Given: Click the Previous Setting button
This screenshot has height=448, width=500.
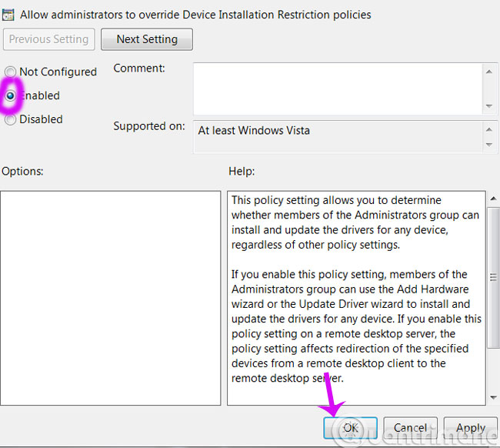Looking at the screenshot, I should pyautogui.click(x=50, y=39).
